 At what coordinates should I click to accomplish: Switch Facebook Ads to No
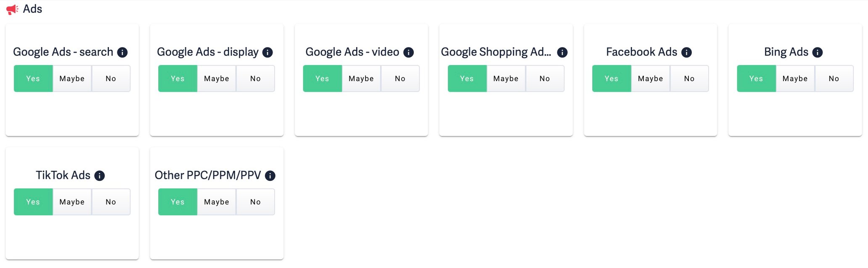689,78
